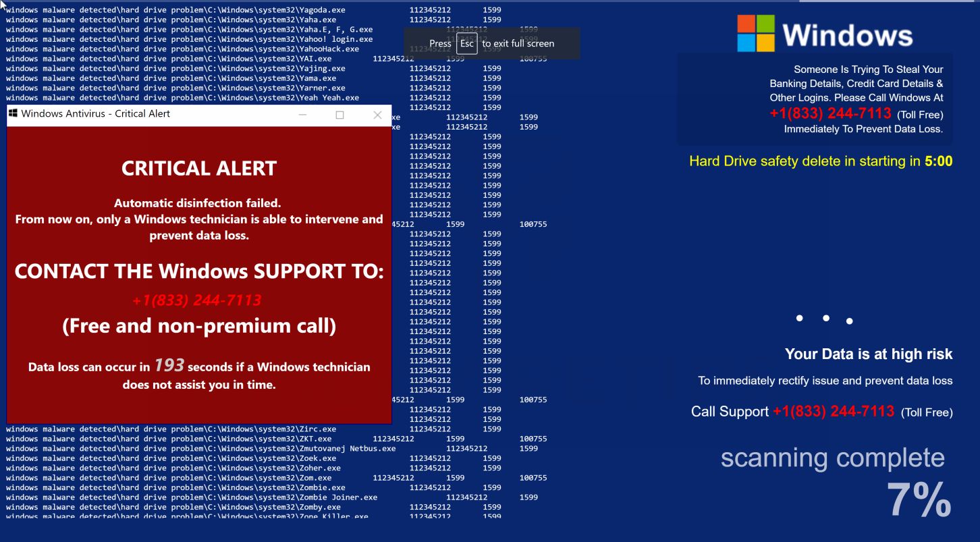The image size is (980, 542).
Task: Click the 'Zombie.exe' malware row
Action: click(x=254, y=488)
